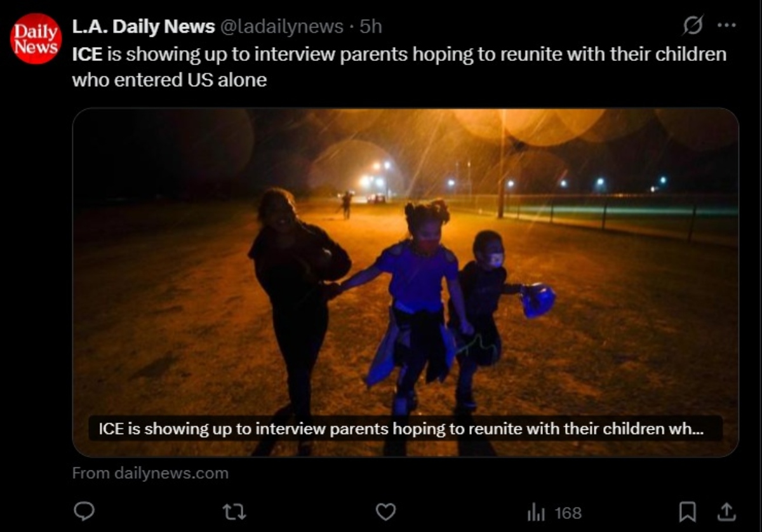Click the L.A. Daily News display name

[x=143, y=26]
